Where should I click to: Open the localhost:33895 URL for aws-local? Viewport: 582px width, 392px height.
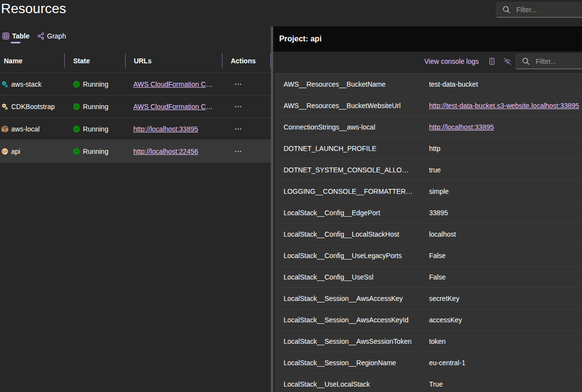(x=165, y=129)
